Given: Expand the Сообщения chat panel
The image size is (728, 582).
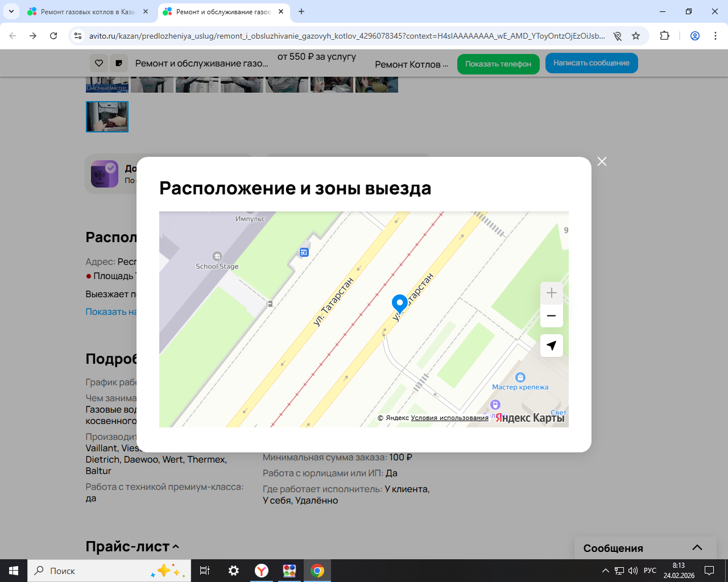Looking at the screenshot, I should coord(697,548).
